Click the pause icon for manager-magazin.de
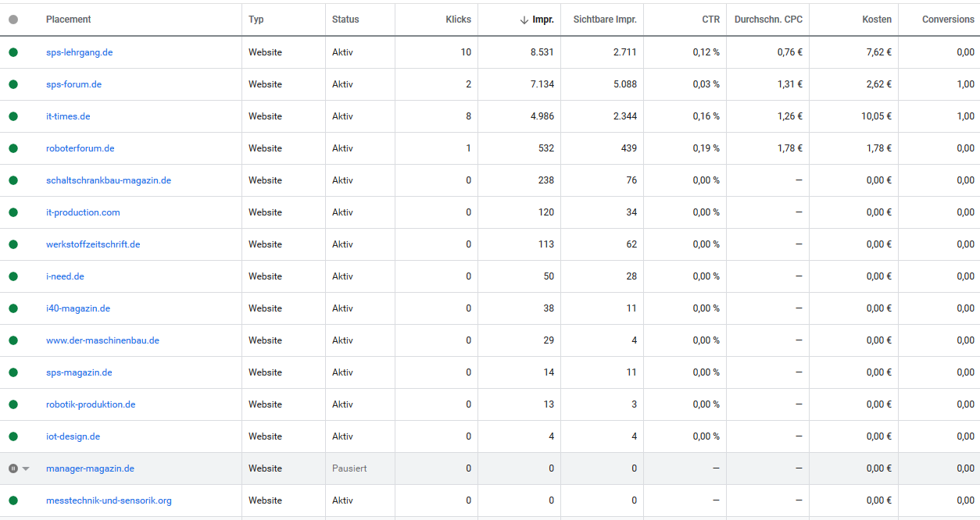980x520 pixels. [x=13, y=468]
